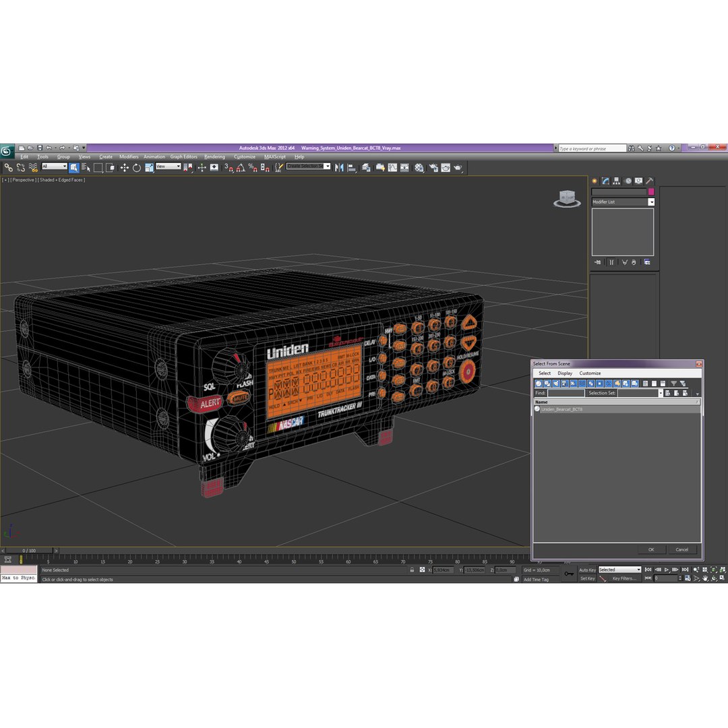Click the Render Production teapot icon
This screenshot has width=728, height=728.
pyautogui.click(x=458, y=168)
